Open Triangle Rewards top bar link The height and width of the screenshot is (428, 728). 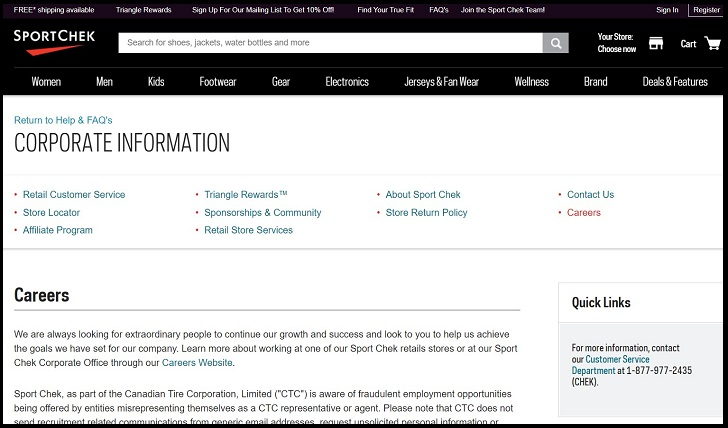click(x=143, y=10)
